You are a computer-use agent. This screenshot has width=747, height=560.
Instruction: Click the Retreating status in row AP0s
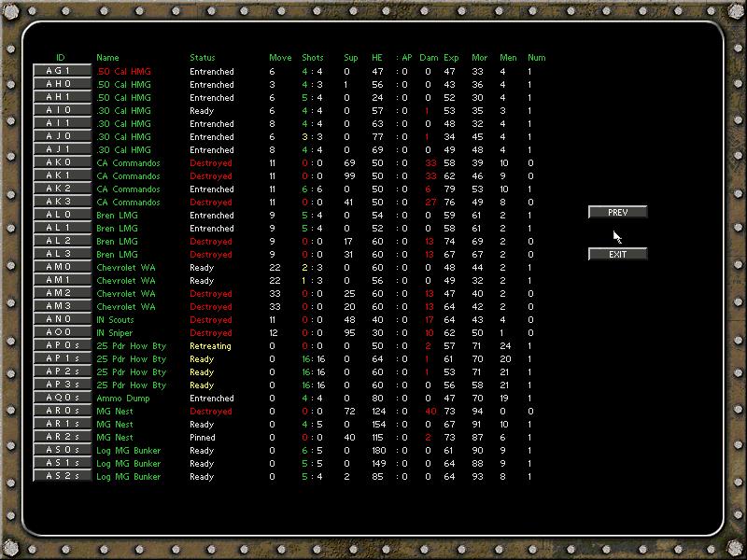click(x=210, y=346)
